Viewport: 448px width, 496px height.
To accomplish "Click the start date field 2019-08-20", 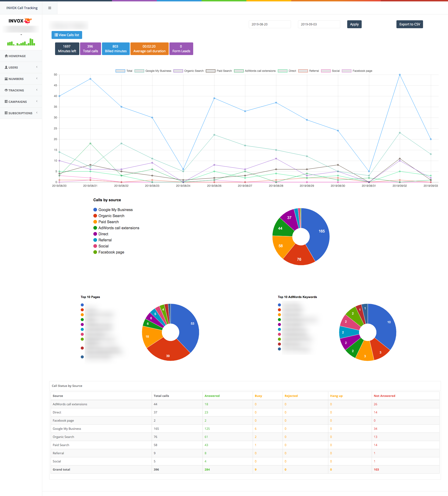I will (x=269, y=24).
